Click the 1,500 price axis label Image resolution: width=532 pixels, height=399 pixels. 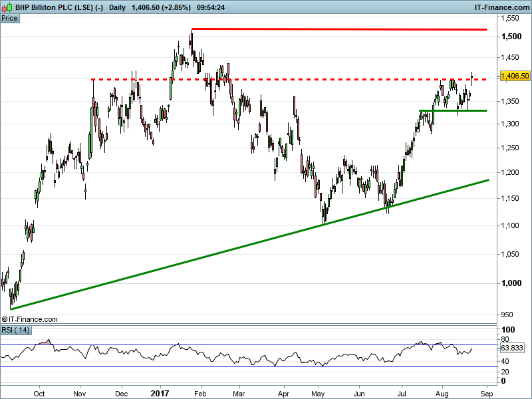point(511,37)
